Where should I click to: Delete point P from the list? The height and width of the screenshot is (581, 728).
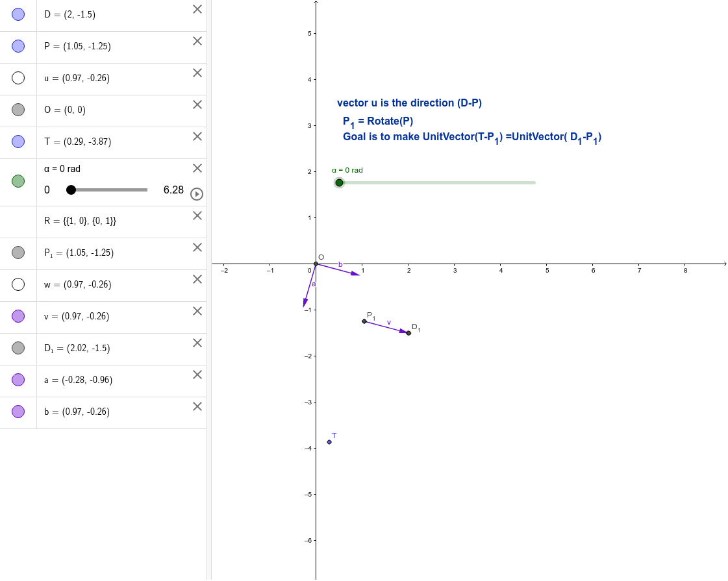[197, 40]
